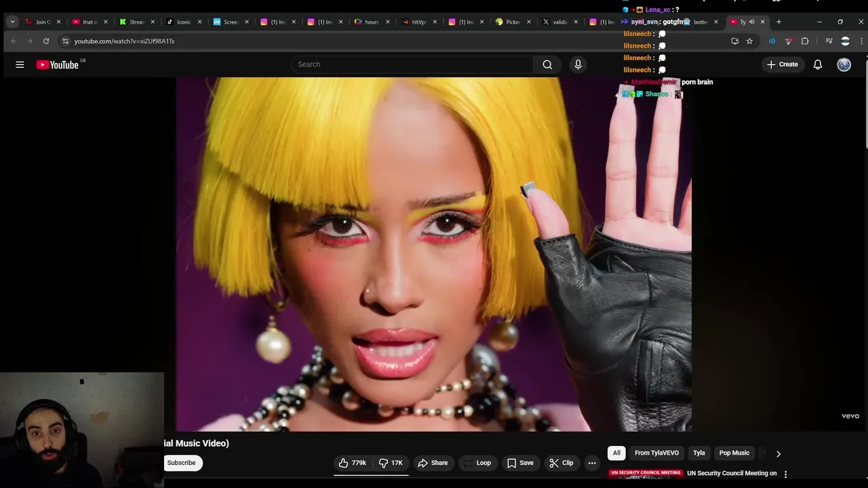Switch to the Kick 'Stream' tab

(136, 22)
